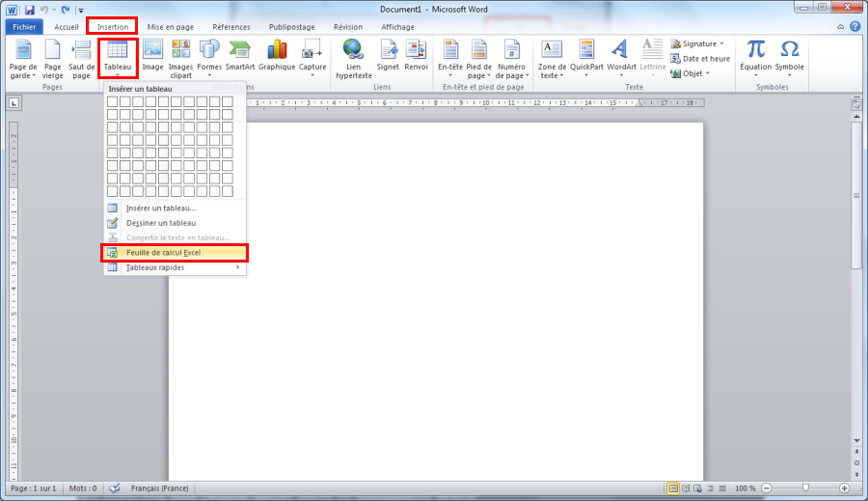Open the En-tête header menu
Viewport: 868px width, 501px height.
450,58
